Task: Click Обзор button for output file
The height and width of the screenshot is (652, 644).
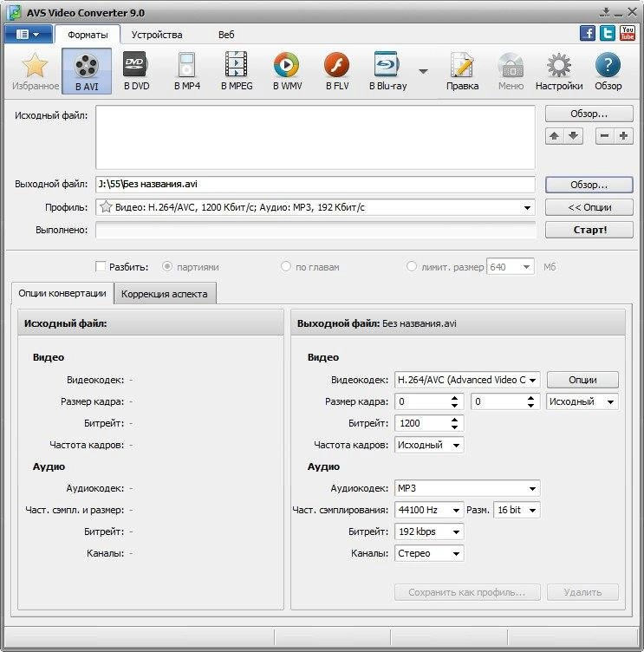Action: 589,185
